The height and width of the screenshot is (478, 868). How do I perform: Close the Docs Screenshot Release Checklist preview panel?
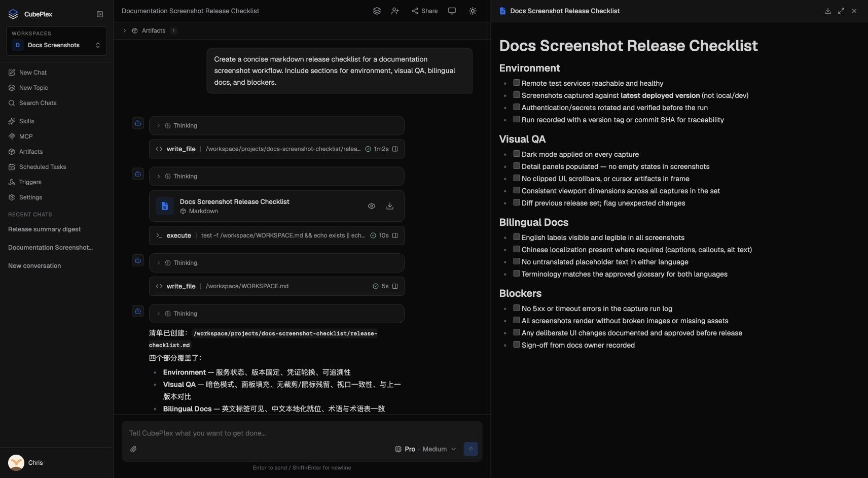coord(854,11)
